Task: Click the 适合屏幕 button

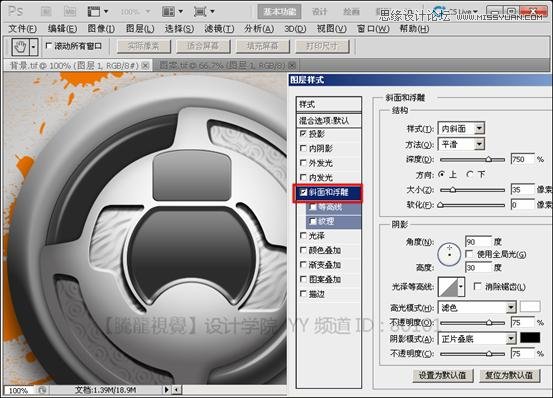Action: [x=203, y=46]
